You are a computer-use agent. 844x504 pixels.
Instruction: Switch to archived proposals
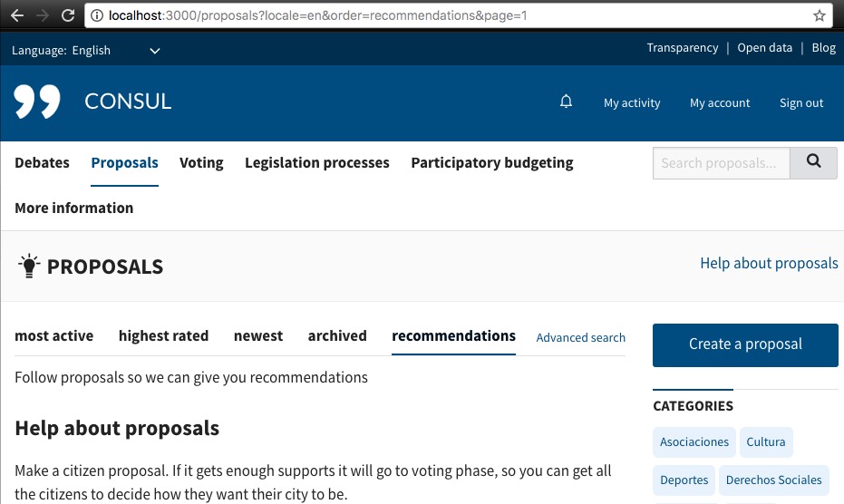coord(337,336)
